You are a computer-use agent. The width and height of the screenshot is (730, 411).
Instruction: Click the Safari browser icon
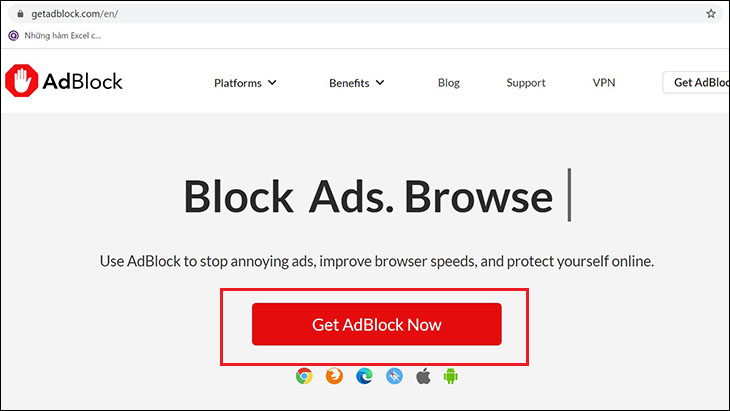pyautogui.click(x=394, y=376)
